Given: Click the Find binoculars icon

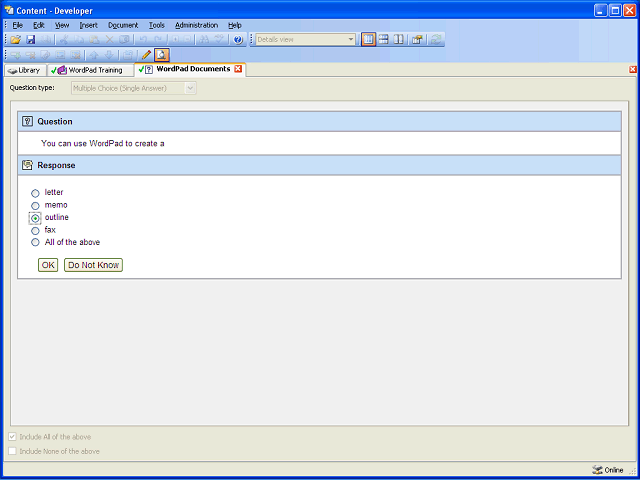Looking at the screenshot, I should click(x=204, y=40).
